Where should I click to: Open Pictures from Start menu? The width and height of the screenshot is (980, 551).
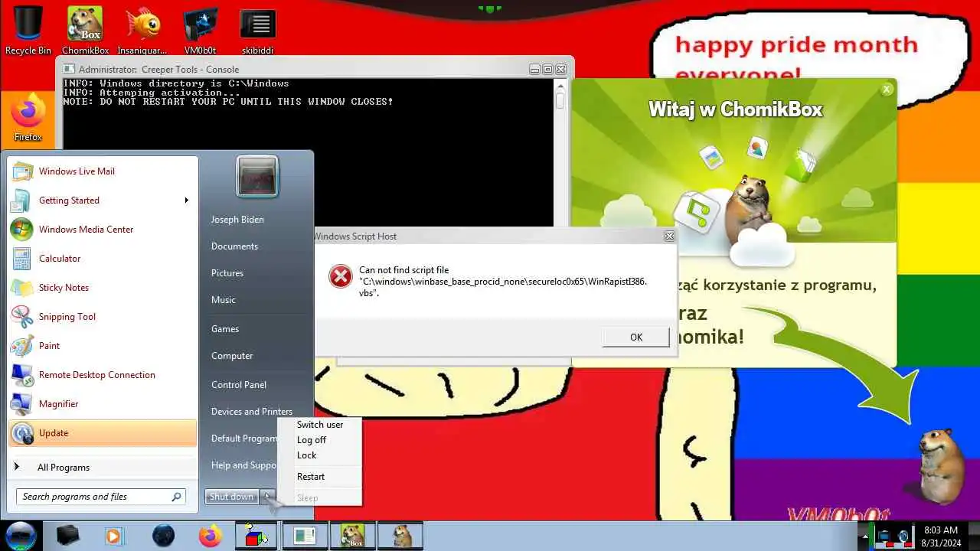[x=227, y=273]
